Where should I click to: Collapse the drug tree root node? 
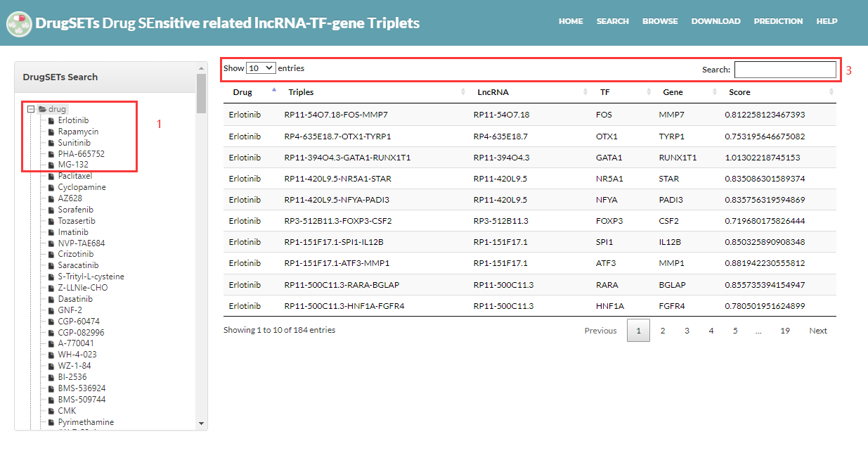pyautogui.click(x=31, y=109)
